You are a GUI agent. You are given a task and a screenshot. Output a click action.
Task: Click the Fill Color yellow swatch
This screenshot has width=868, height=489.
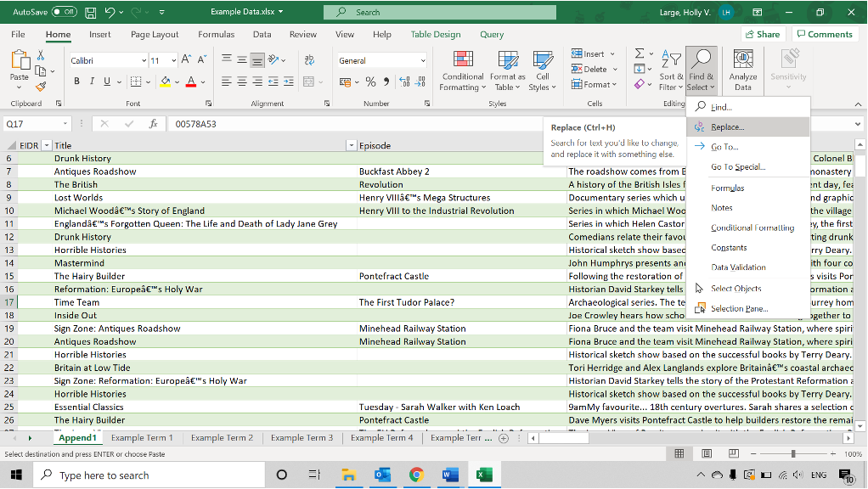point(165,81)
